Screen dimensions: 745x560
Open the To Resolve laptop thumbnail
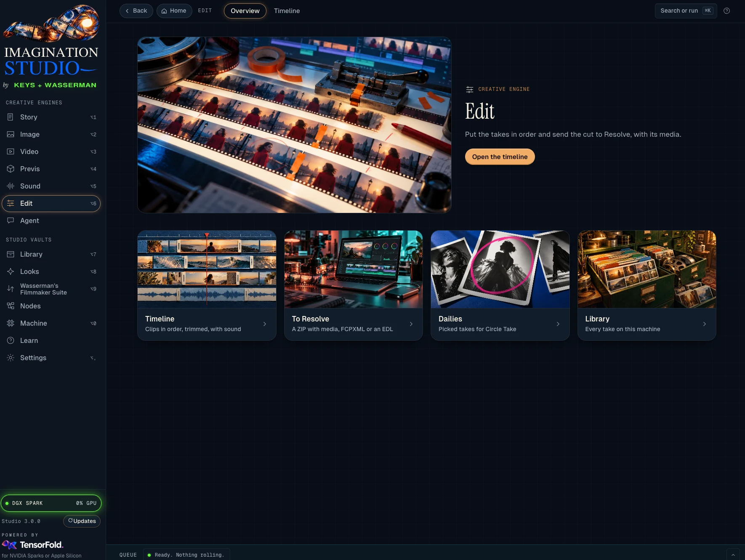[x=354, y=269]
